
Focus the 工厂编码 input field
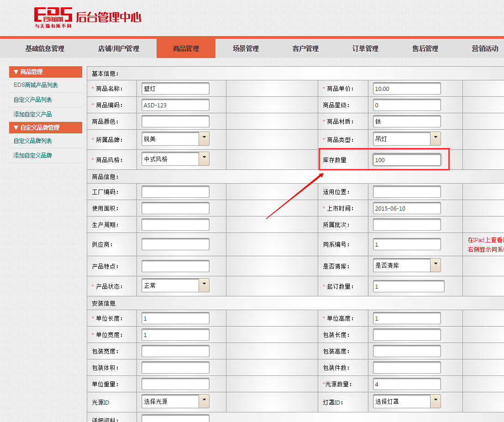coord(175,192)
